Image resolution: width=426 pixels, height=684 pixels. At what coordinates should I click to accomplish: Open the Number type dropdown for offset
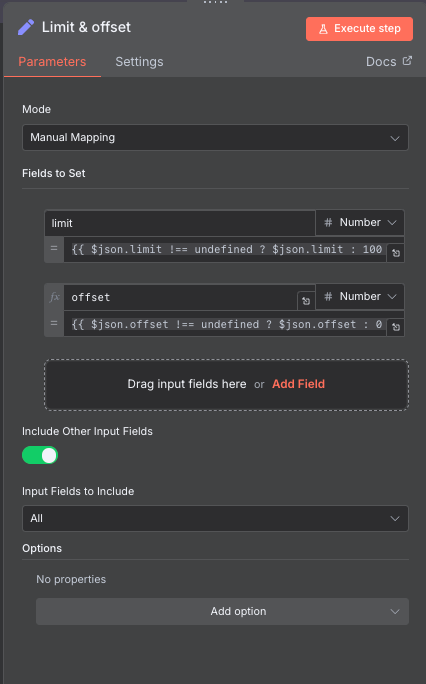(360, 297)
